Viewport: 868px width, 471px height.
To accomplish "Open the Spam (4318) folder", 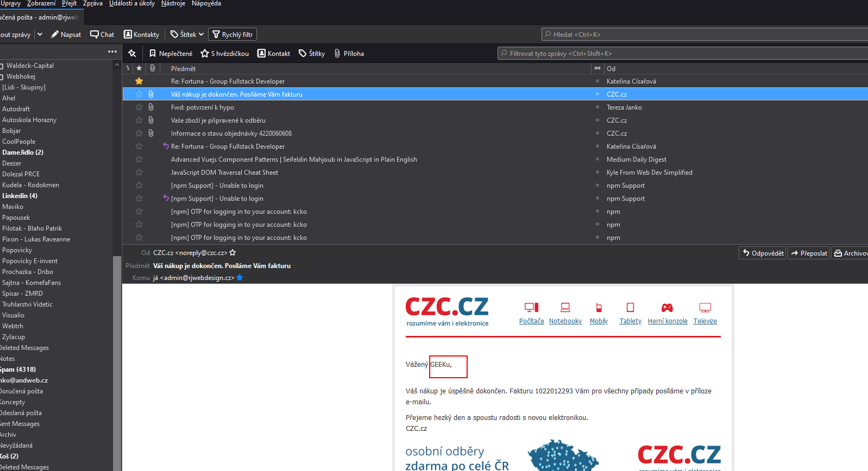I will 18,370.
